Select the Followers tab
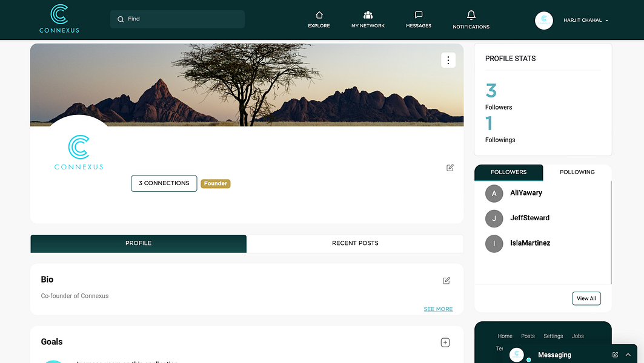 click(508, 172)
